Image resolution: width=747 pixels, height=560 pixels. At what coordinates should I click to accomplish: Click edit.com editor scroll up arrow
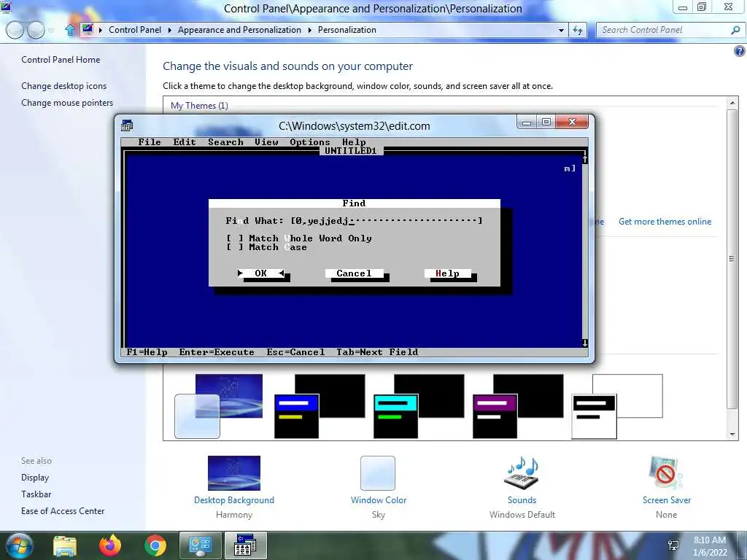click(585, 160)
